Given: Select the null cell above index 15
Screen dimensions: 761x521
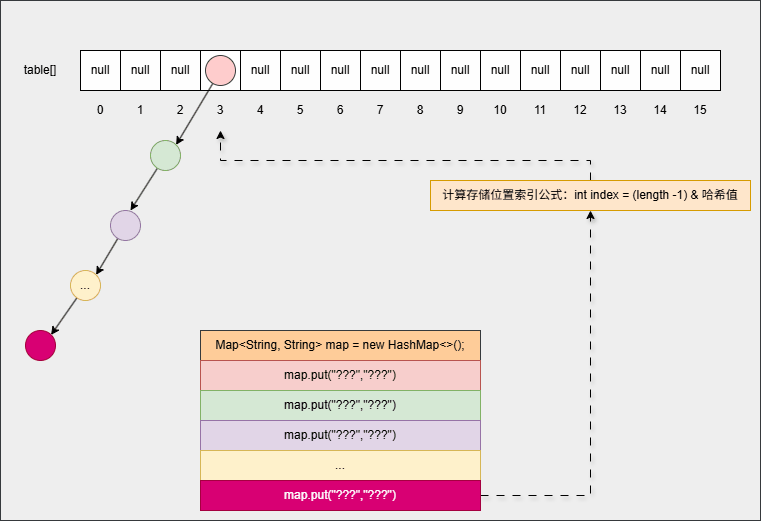Looking at the screenshot, I should point(700,70).
